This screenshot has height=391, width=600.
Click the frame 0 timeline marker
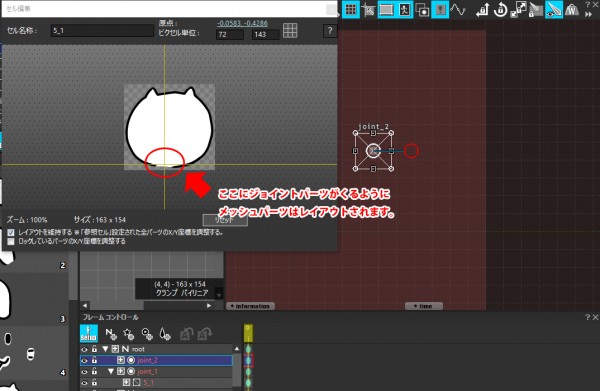(248, 333)
